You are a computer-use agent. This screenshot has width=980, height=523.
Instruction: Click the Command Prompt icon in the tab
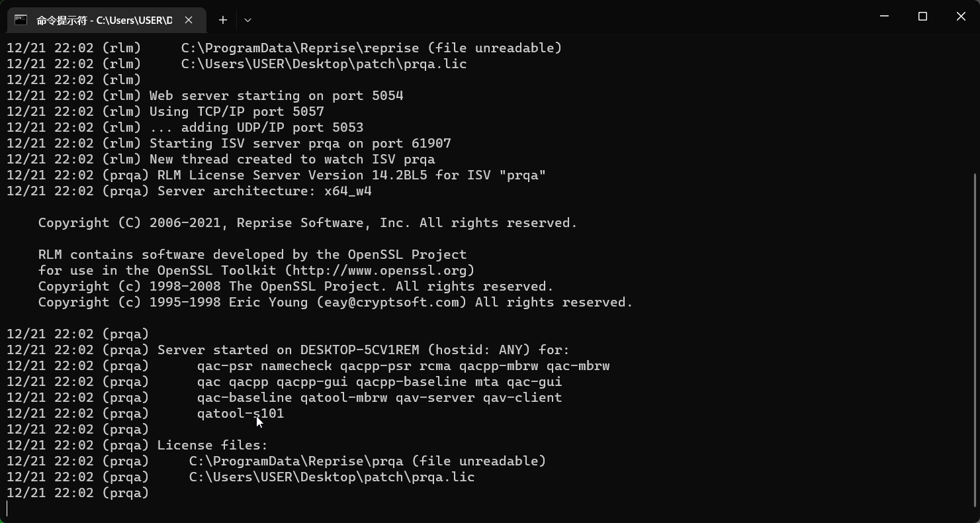pyautogui.click(x=21, y=20)
